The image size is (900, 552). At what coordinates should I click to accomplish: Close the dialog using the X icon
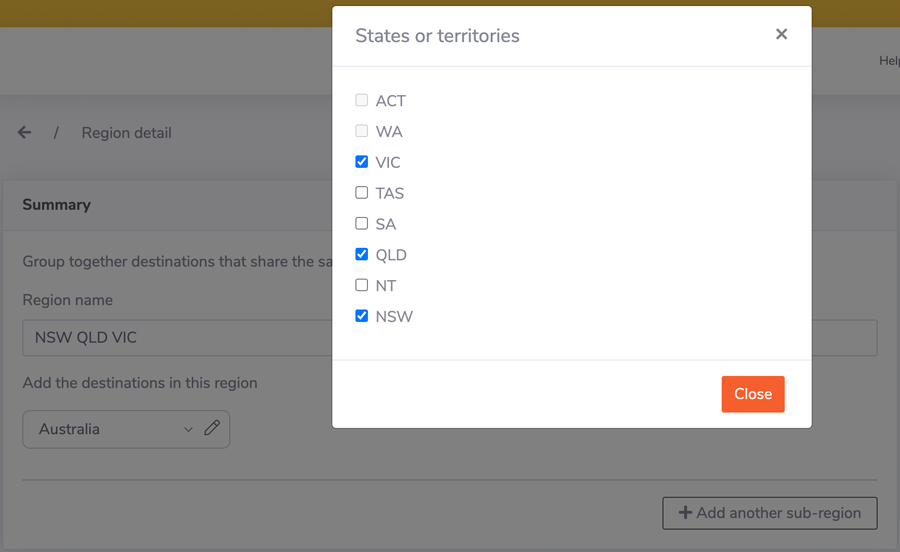point(781,34)
